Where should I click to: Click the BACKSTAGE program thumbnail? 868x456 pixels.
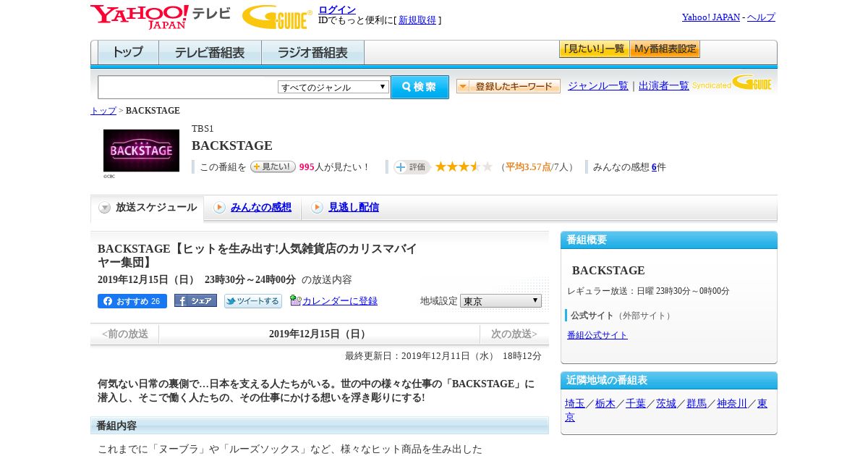[x=141, y=151]
